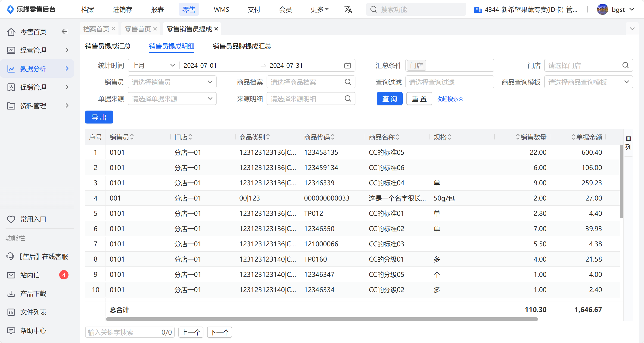
Task: Open 帮助中心 in sidebar
Action: (x=33, y=331)
